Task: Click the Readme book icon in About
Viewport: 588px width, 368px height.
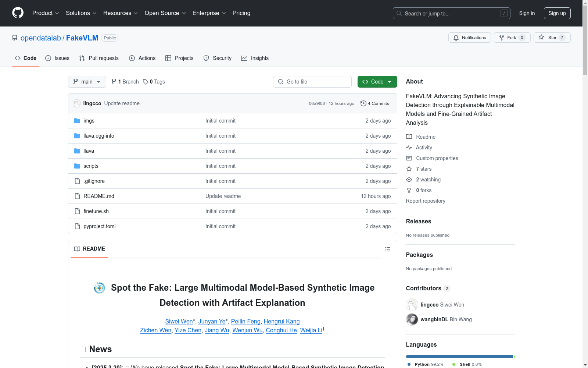Action: [x=409, y=137]
